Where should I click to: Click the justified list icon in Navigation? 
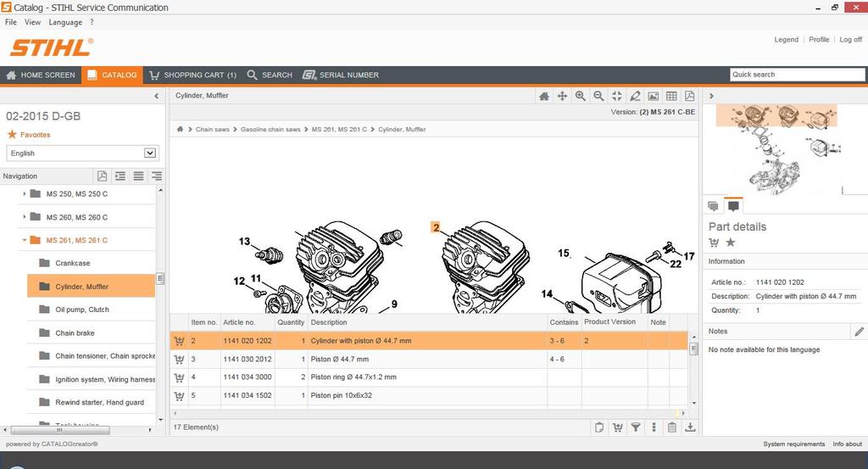[x=138, y=176]
